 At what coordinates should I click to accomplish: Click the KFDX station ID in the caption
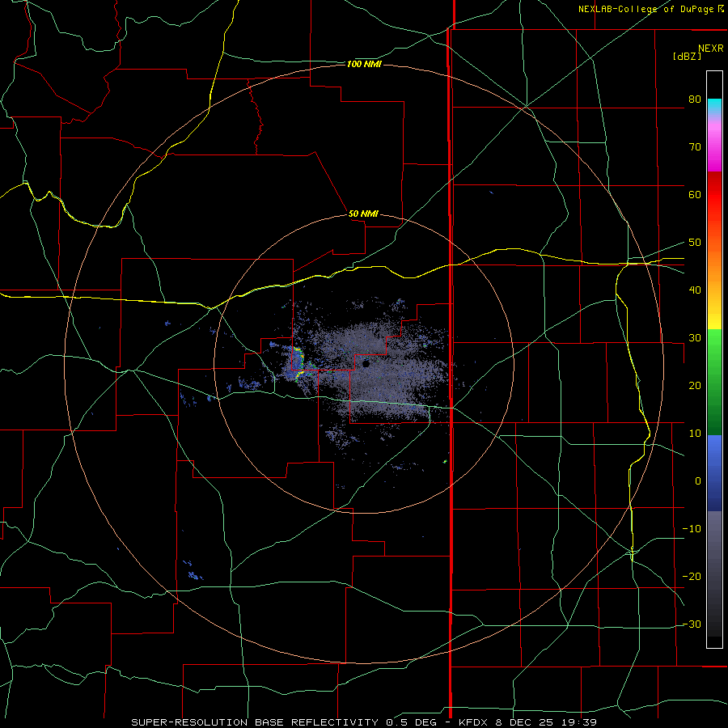pos(472,722)
